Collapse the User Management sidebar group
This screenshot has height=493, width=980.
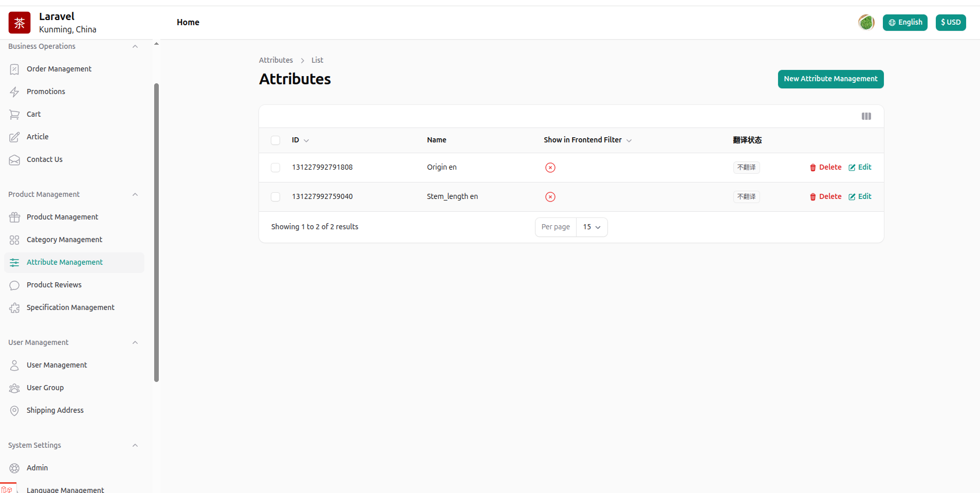[135, 342]
